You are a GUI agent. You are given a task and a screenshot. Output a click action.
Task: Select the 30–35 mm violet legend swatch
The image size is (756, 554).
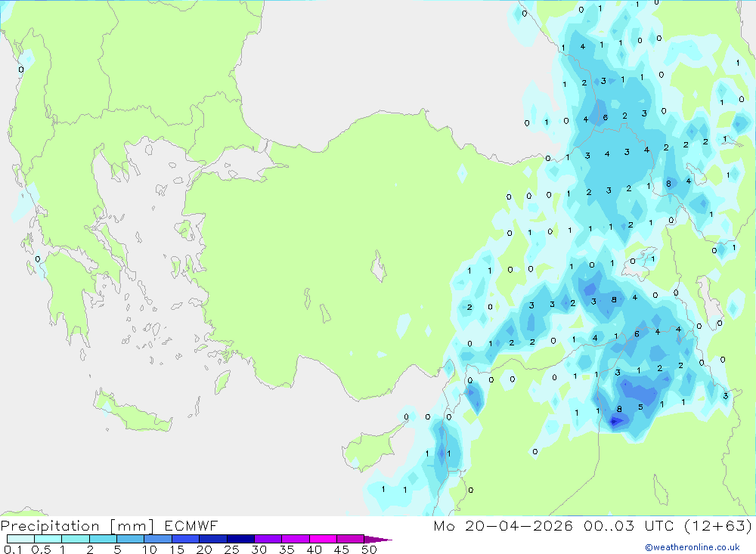pyautogui.click(x=268, y=539)
